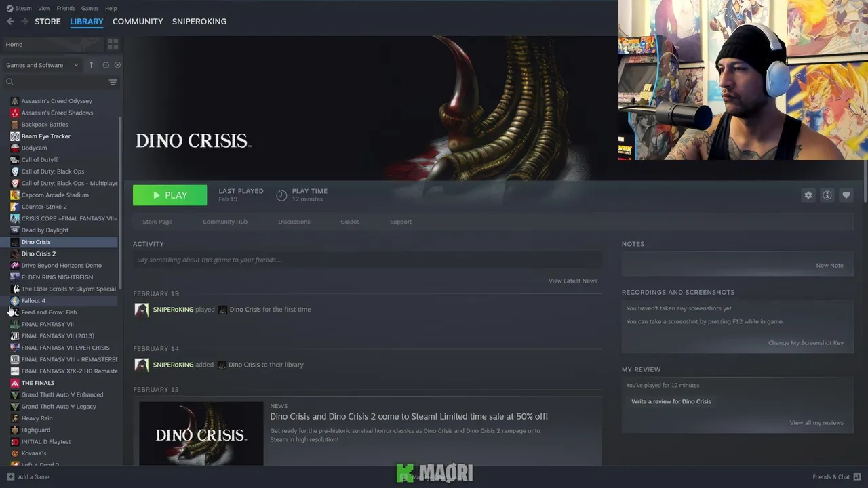Screen dimensions: 868x488
Task: Open the Store Page link
Action: coord(157,222)
